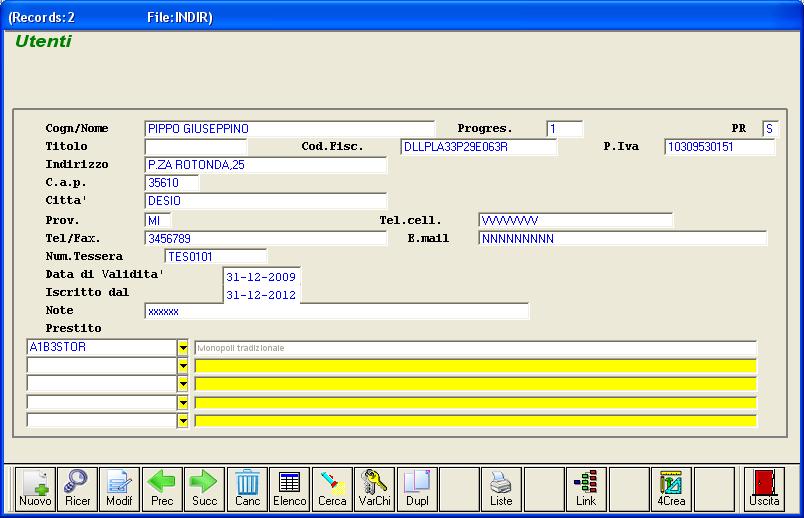Image resolution: width=804 pixels, height=518 pixels.
Task: Click the Monopoli tradizionale description field
Action: pos(475,348)
